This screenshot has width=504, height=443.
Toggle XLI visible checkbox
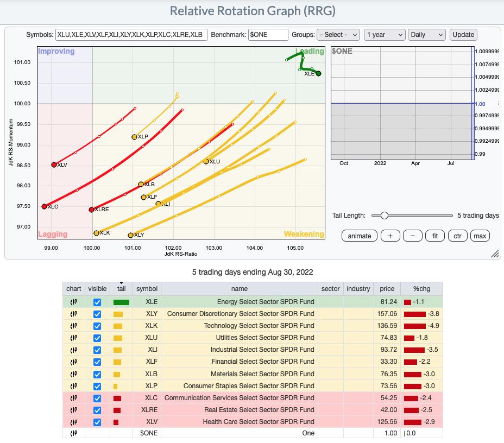pyautogui.click(x=97, y=350)
